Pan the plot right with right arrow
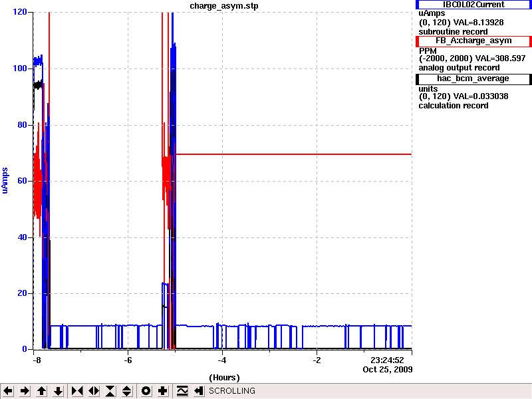The height and width of the screenshot is (399, 532). click(x=25, y=391)
